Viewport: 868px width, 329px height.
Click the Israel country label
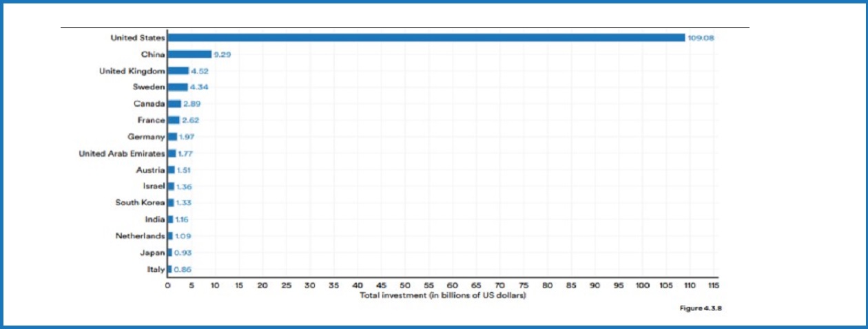pos(154,187)
